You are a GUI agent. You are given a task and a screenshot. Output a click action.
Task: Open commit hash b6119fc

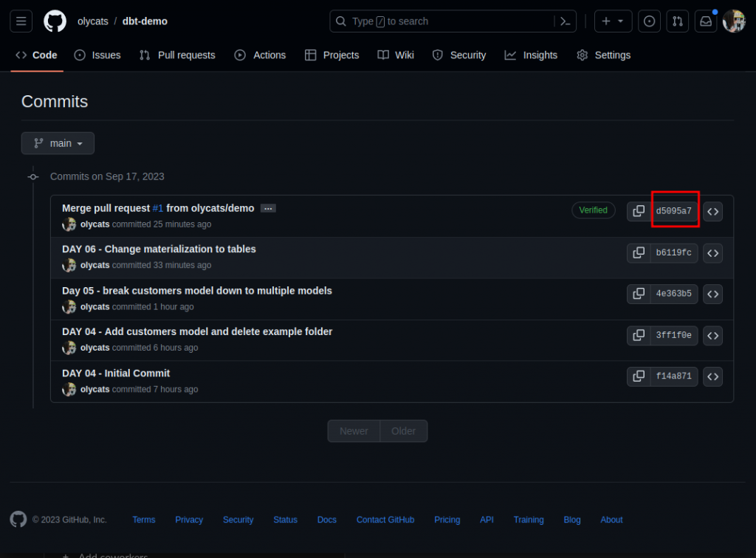pos(673,253)
